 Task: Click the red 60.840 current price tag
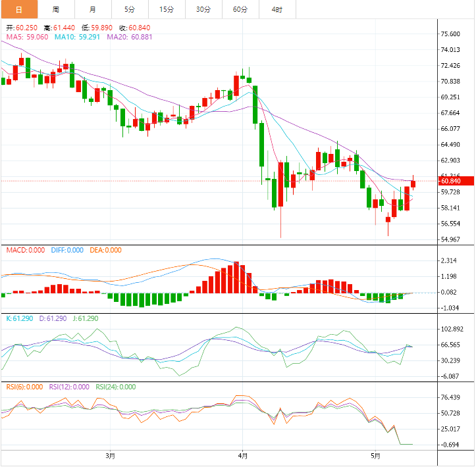point(451,181)
